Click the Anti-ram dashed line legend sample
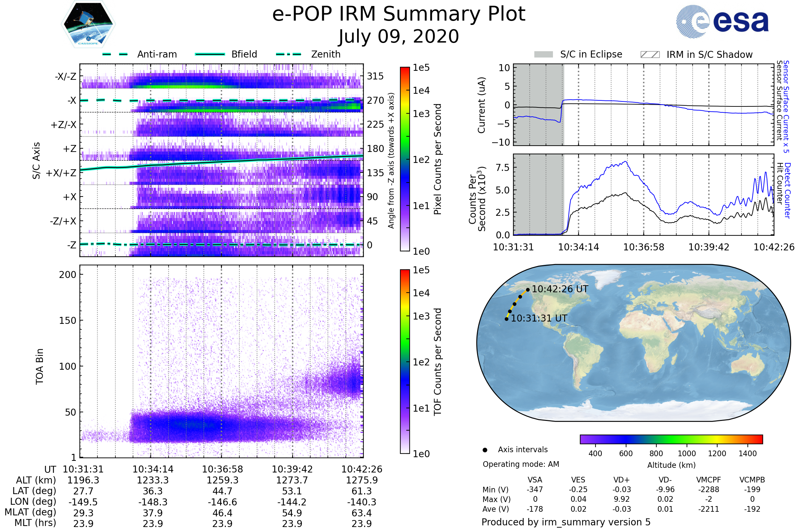Viewport: 798px width, 532px height. tap(115, 54)
